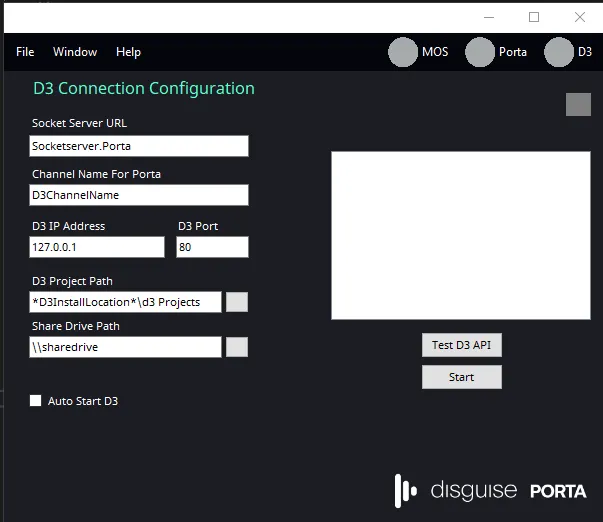Click the D3 status indicator circle

click(559, 52)
